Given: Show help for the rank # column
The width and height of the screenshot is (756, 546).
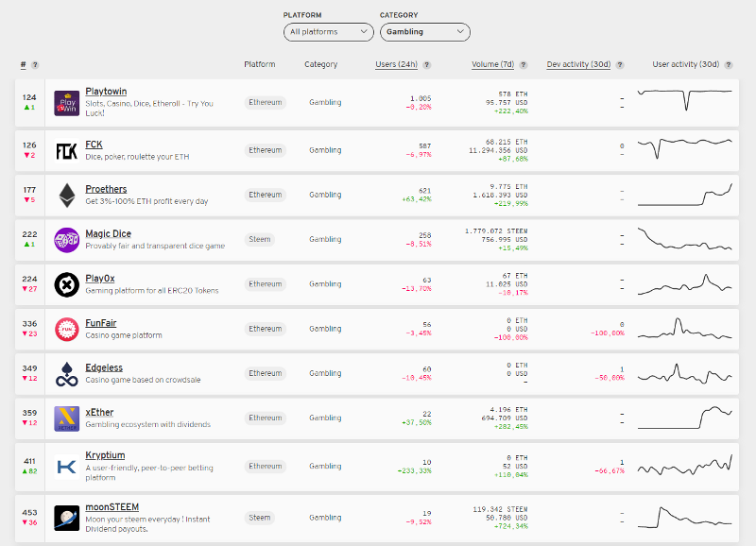Looking at the screenshot, I should (x=35, y=65).
